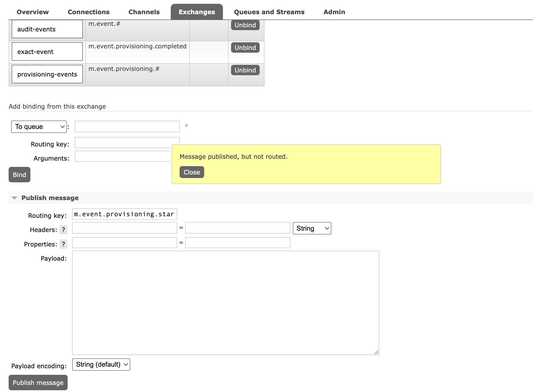This screenshot has height=392, width=533.
Task: Grab the Payload textarea resize handle
Action: click(x=376, y=352)
